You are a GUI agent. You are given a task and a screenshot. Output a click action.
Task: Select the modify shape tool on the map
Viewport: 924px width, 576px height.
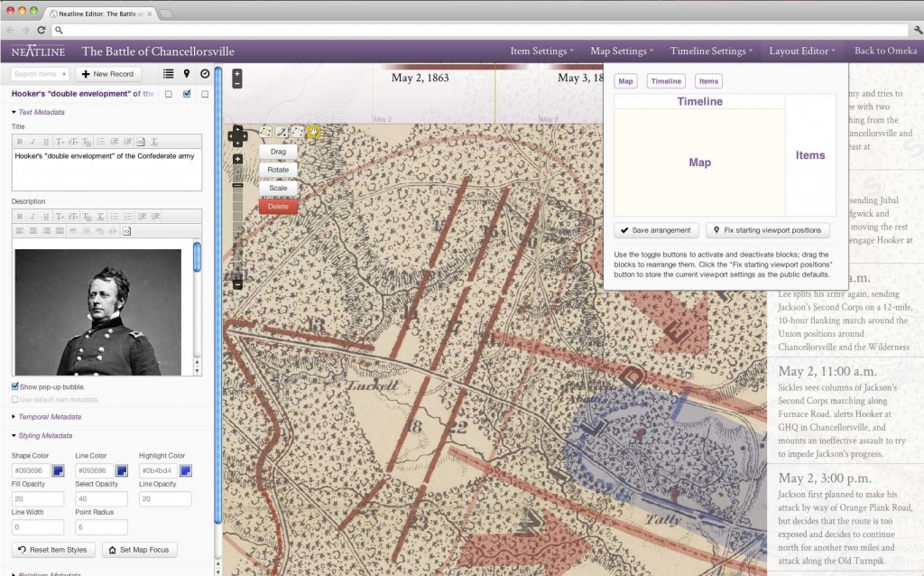coord(298,132)
